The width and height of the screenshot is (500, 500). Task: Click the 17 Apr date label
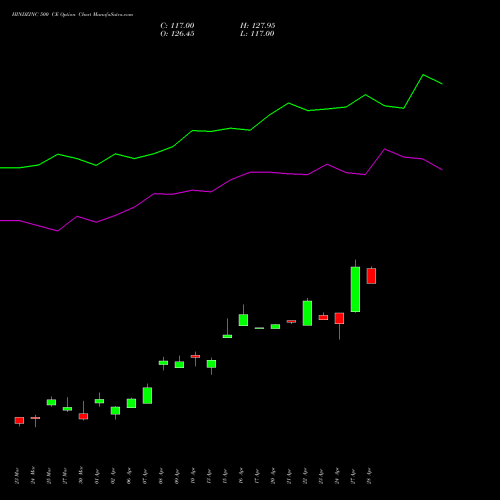tap(257, 476)
